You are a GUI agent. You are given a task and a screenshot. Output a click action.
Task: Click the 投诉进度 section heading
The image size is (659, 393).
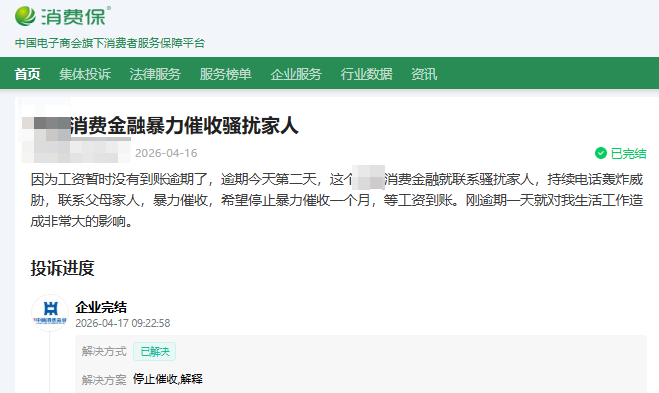click(63, 268)
